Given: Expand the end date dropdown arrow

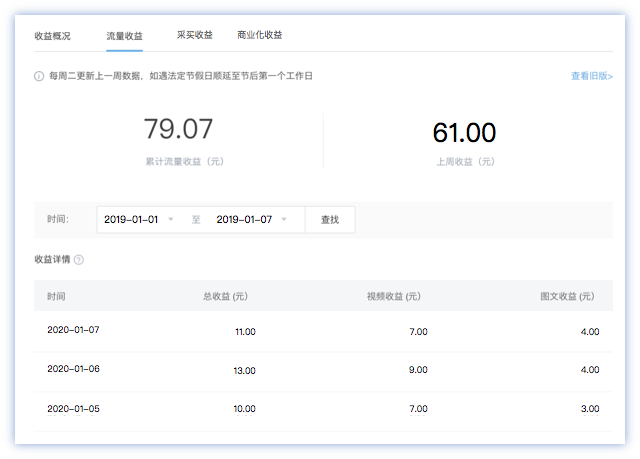Looking at the screenshot, I should pyautogui.click(x=284, y=219).
